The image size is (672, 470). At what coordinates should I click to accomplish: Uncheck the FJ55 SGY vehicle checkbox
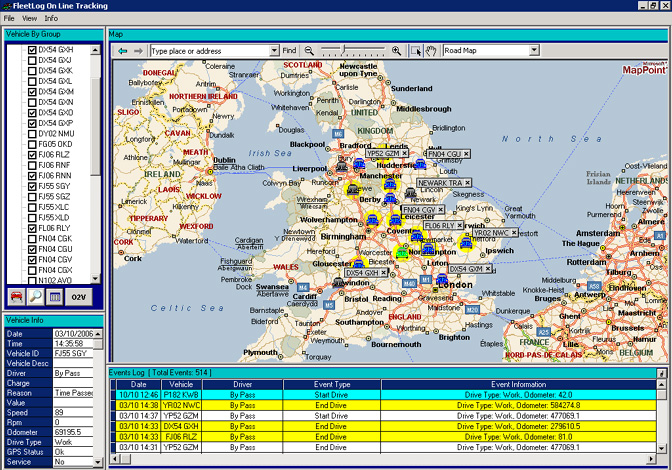pos(32,186)
